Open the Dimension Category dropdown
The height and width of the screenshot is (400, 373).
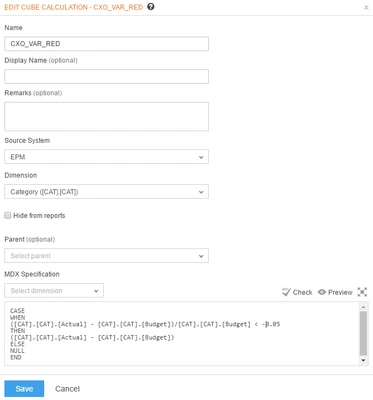pyautogui.click(x=107, y=192)
